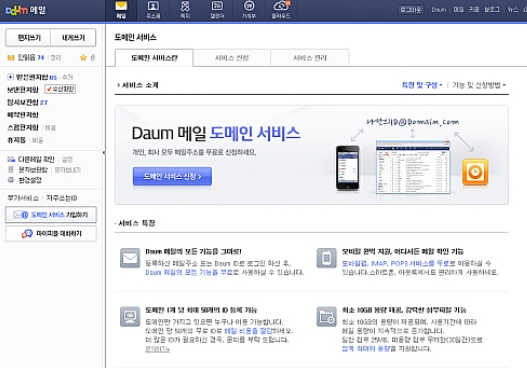Click the 환경설정 gear icon
527x368 pixels.
tap(11, 180)
